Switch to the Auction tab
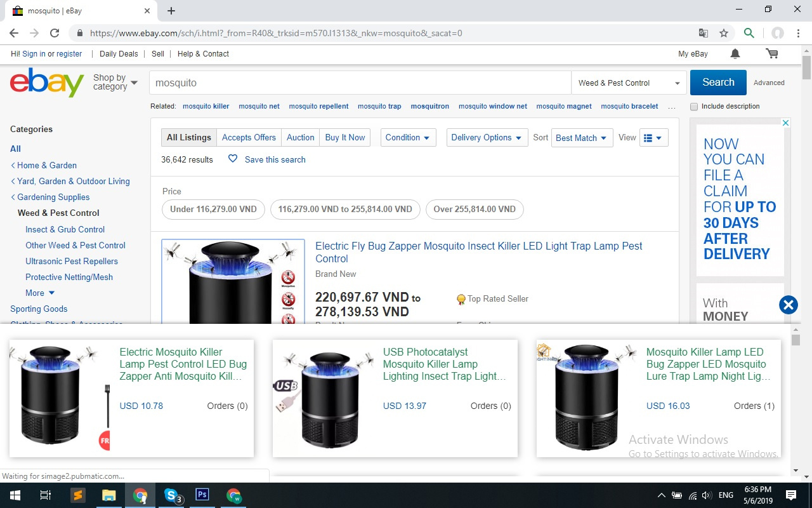This screenshot has height=508, width=812. tap(300, 138)
